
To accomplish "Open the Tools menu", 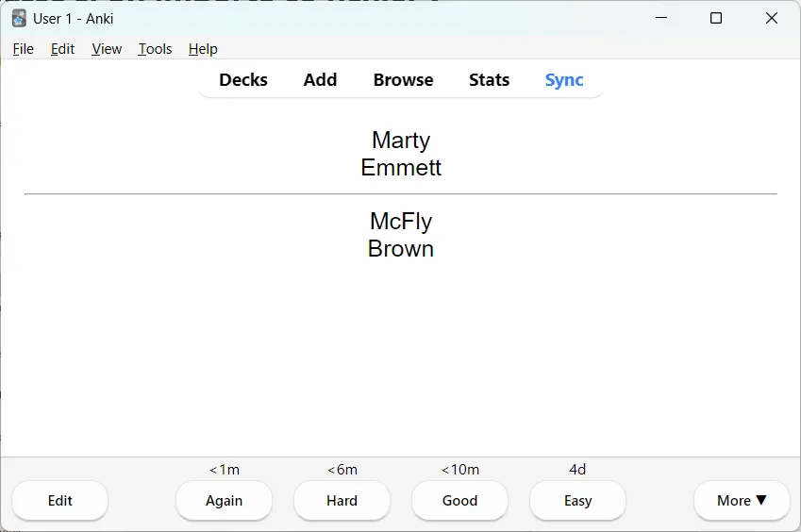I will pos(155,49).
